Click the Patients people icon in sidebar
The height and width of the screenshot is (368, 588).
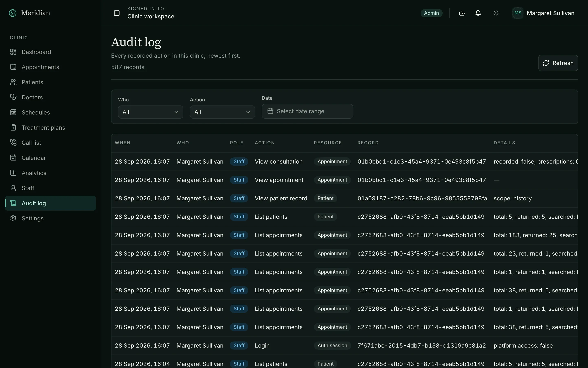13,82
